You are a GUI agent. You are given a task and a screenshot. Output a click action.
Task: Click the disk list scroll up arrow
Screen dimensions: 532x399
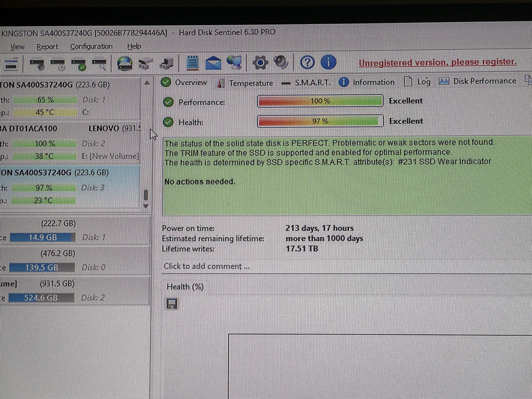pos(147,83)
